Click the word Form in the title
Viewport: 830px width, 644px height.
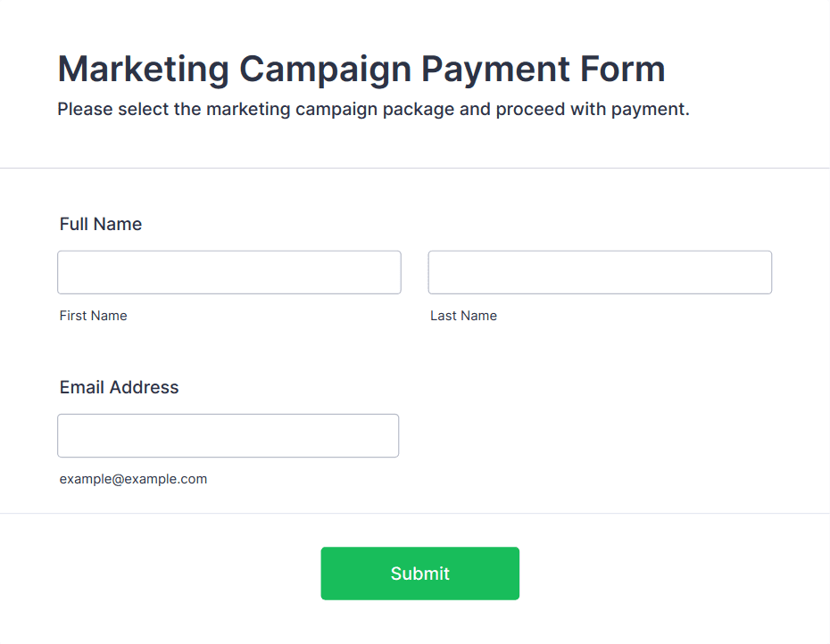[623, 70]
